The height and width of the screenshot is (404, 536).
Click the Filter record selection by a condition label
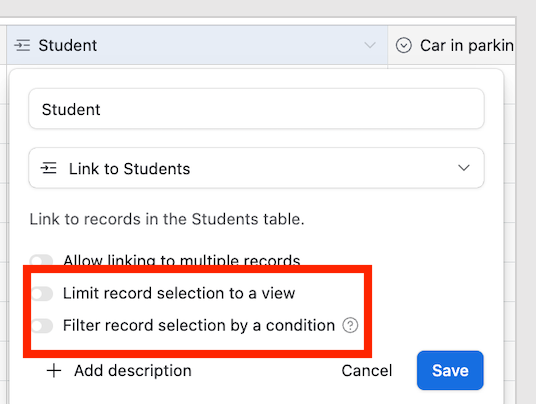[199, 325]
